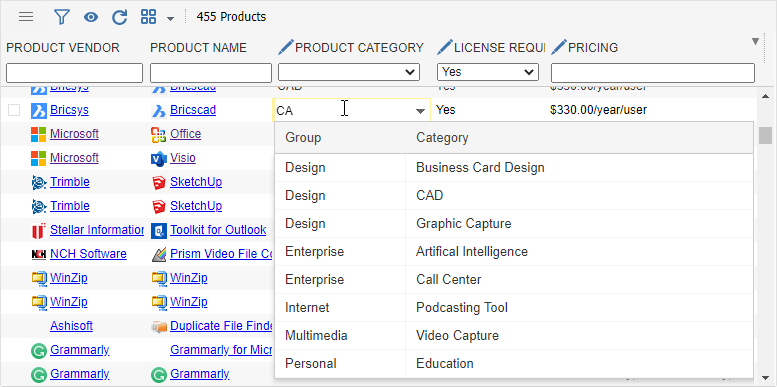Click the Product Vendor filter text box
This screenshot has height=387, width=777.
coord(74,73)
